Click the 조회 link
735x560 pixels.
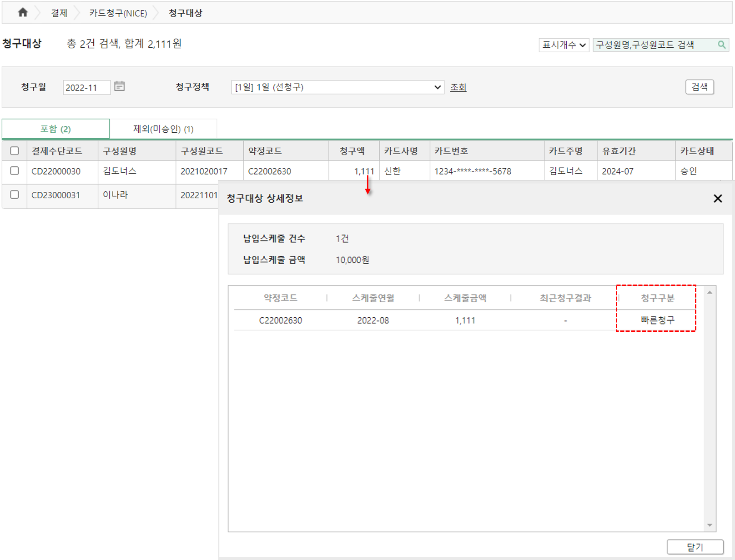pos(458,87)
